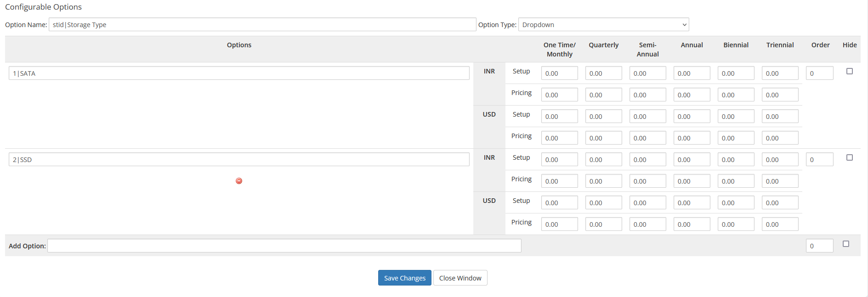Edit SATA INR Setup quarterly field
The height and width of the screenshot is (297, 868).
[603, 73]
